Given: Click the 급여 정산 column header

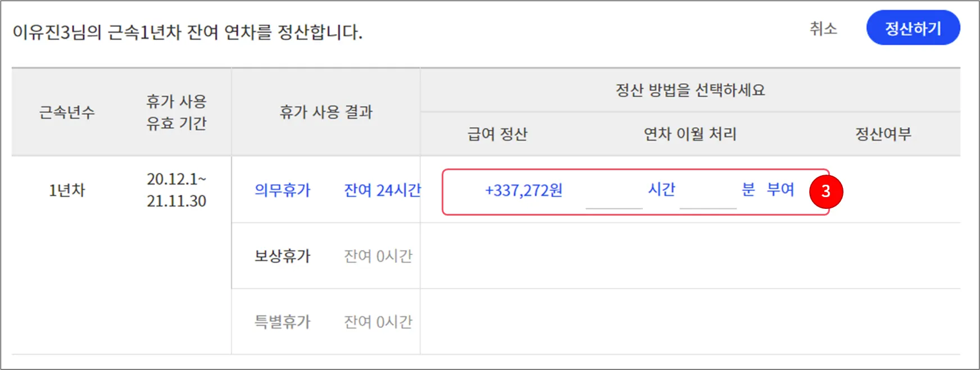Looking at the screenshot, I should (x=497, y=134).
